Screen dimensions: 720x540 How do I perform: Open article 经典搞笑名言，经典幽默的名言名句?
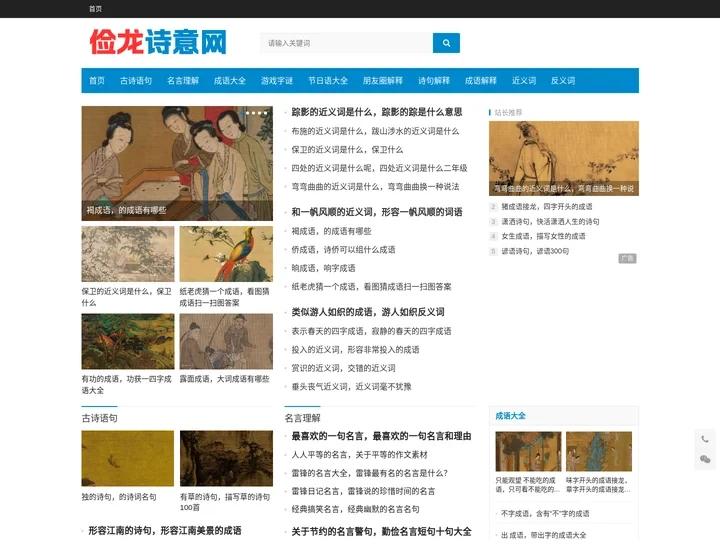(x=355, y=509)
